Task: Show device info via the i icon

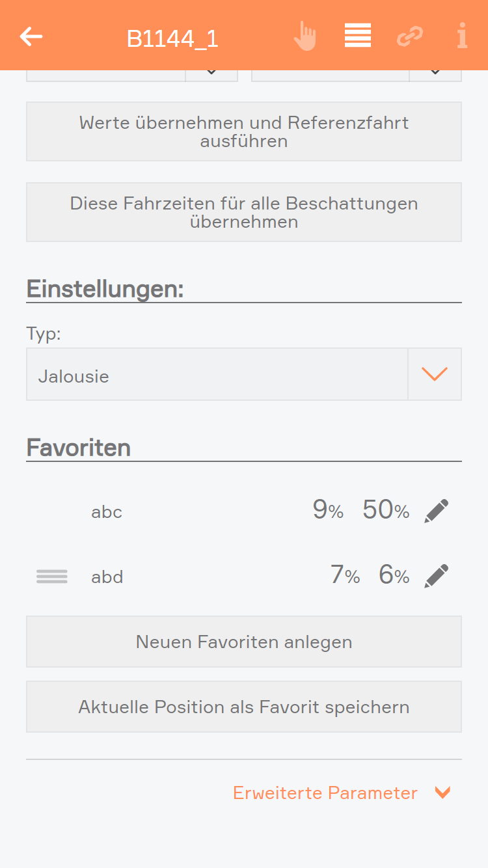Action: click(x=462, y=36)
